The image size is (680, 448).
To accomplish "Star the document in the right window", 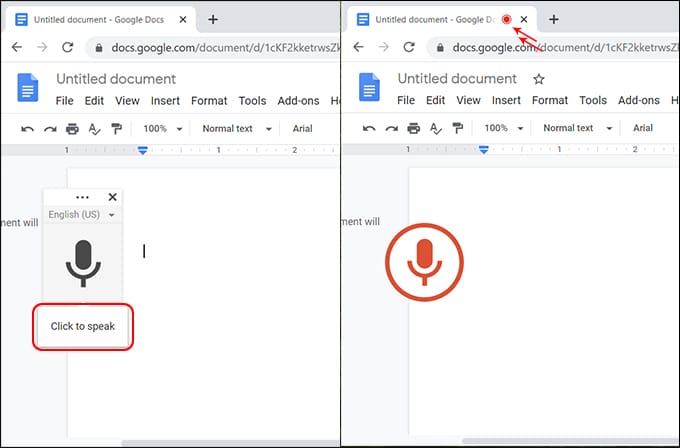I will [539, 79].
